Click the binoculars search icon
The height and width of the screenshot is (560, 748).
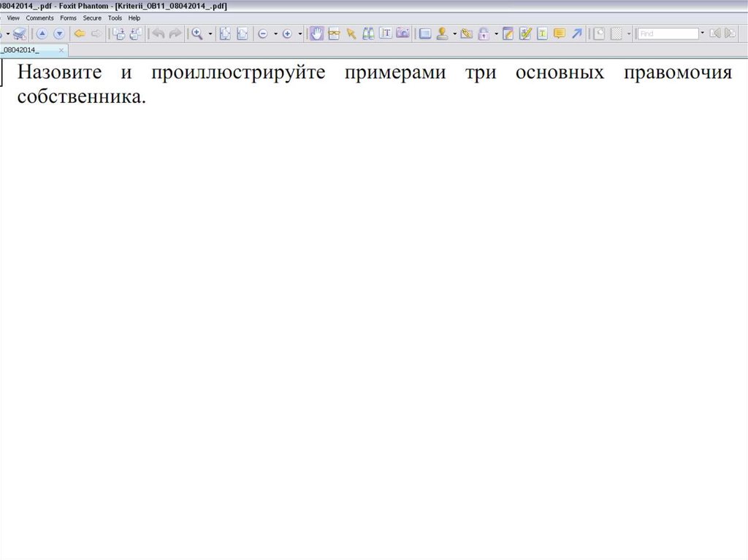pos(368,34)
